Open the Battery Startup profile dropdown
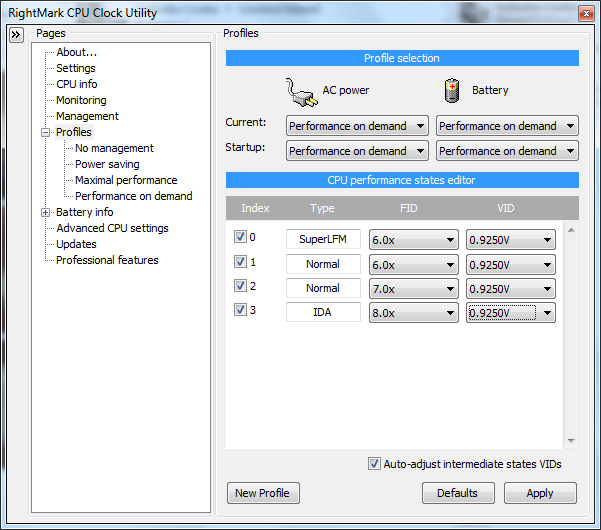The image size is (601, 530). pos(507,151)
